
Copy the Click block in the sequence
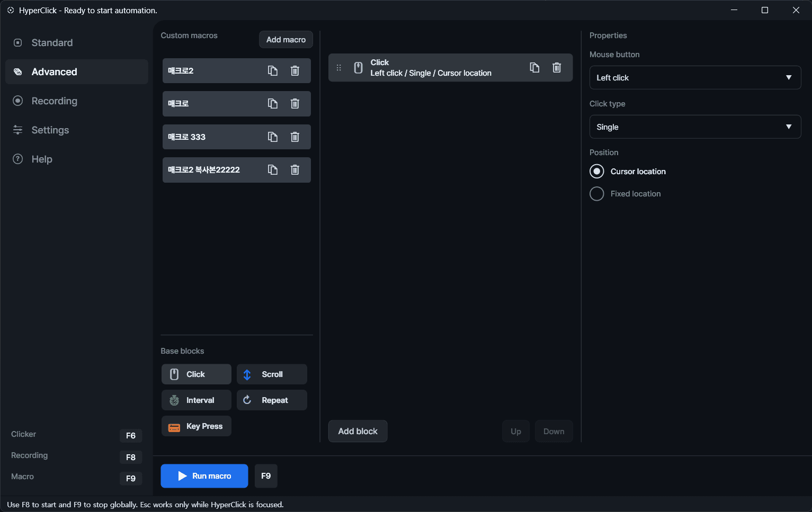(534, 67)
